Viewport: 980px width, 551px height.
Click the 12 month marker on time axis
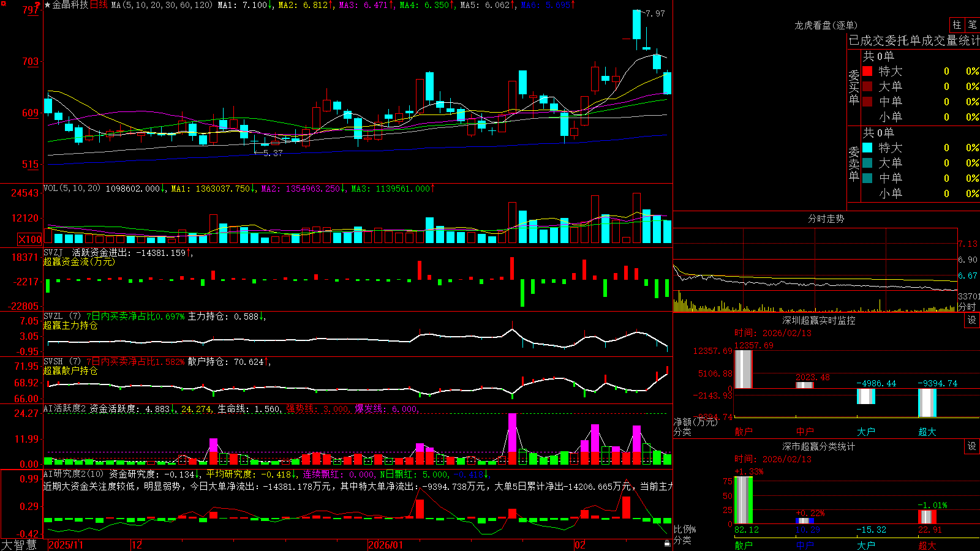[x=137, y=545]
